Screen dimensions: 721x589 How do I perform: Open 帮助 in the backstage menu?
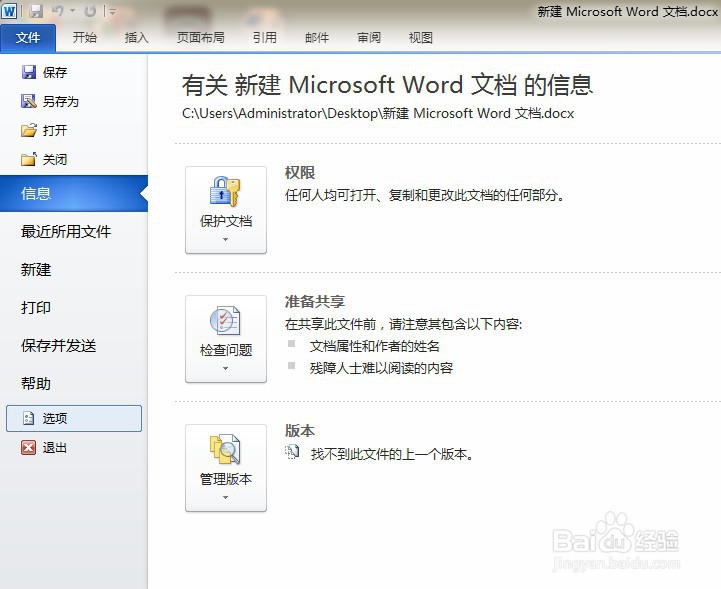tap(36, 383)
